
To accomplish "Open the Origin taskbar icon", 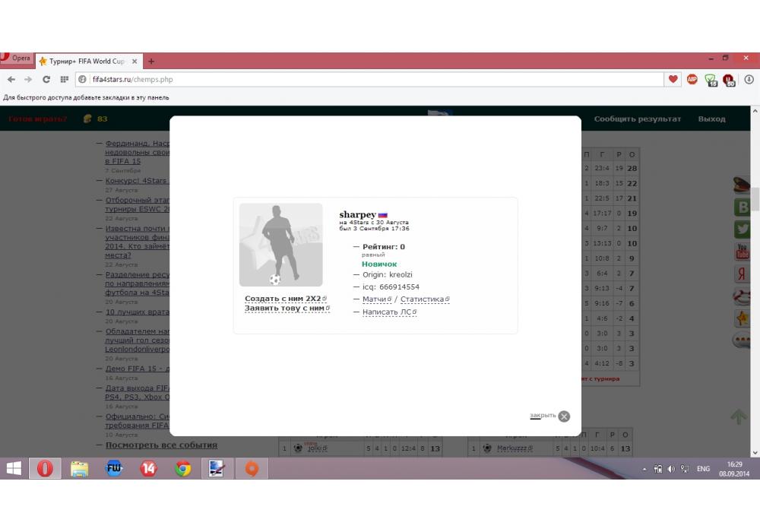I will click(x=252, y=468).
